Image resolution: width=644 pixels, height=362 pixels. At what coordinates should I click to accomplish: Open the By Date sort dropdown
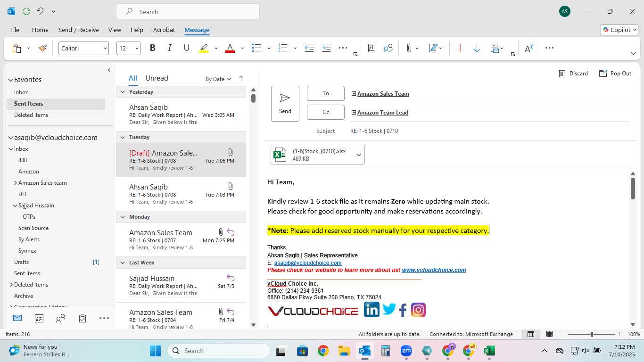pos(218,79)
